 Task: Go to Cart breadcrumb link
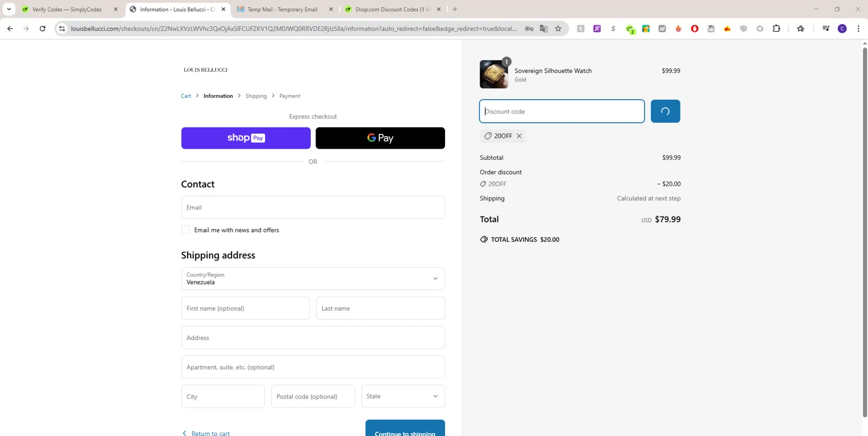(x=186, y=96)
